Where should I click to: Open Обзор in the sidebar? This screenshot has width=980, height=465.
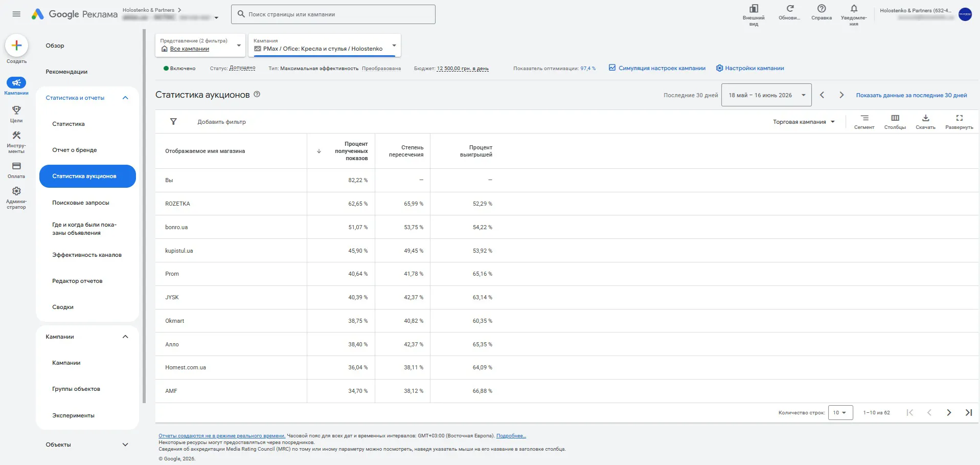(x=55, y=46)
